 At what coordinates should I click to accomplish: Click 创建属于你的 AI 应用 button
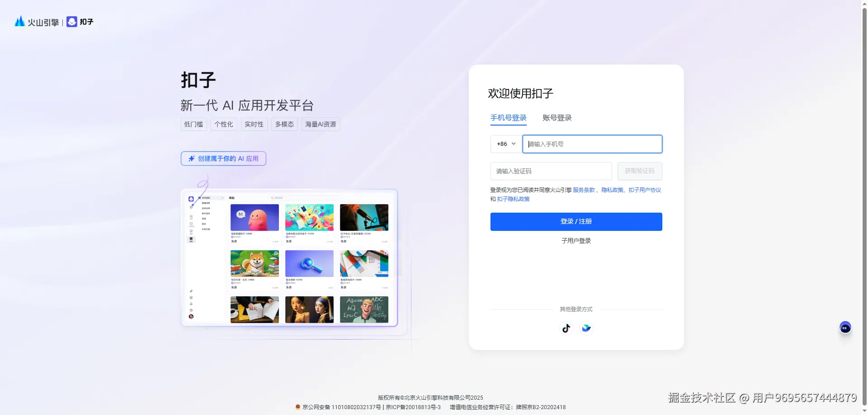coord(223,159)
